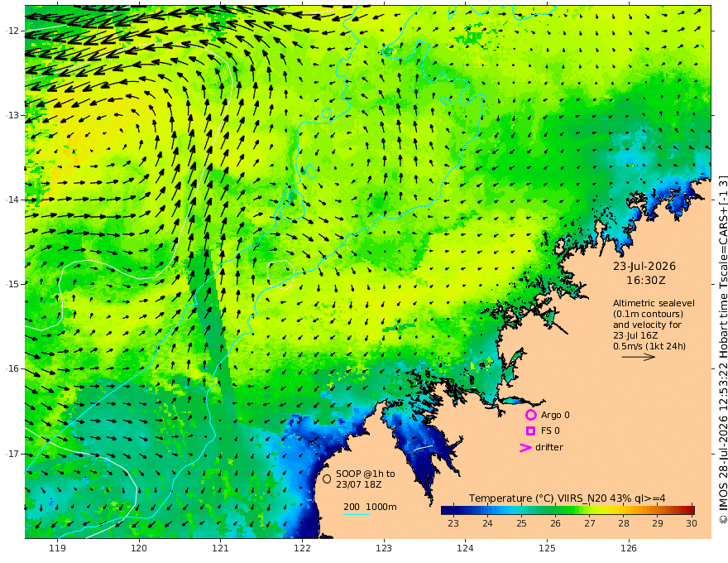Click latitude axis label -17
This screenshot has height=563, width=728.
coord(12,454)
